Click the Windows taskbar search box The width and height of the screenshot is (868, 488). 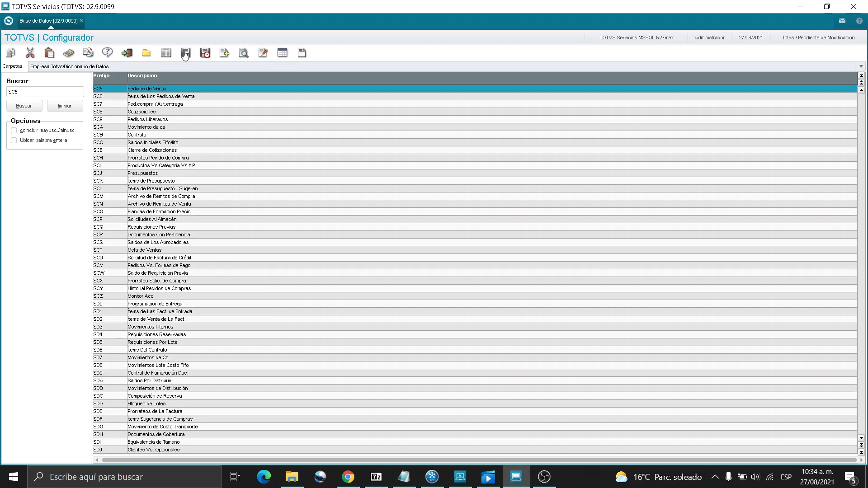(124, 477)
